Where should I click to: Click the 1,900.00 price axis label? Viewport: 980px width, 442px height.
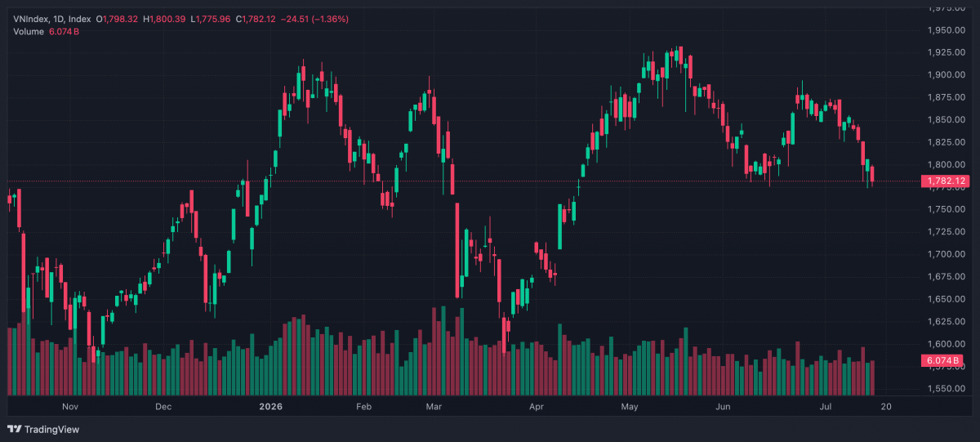point(945,75)
